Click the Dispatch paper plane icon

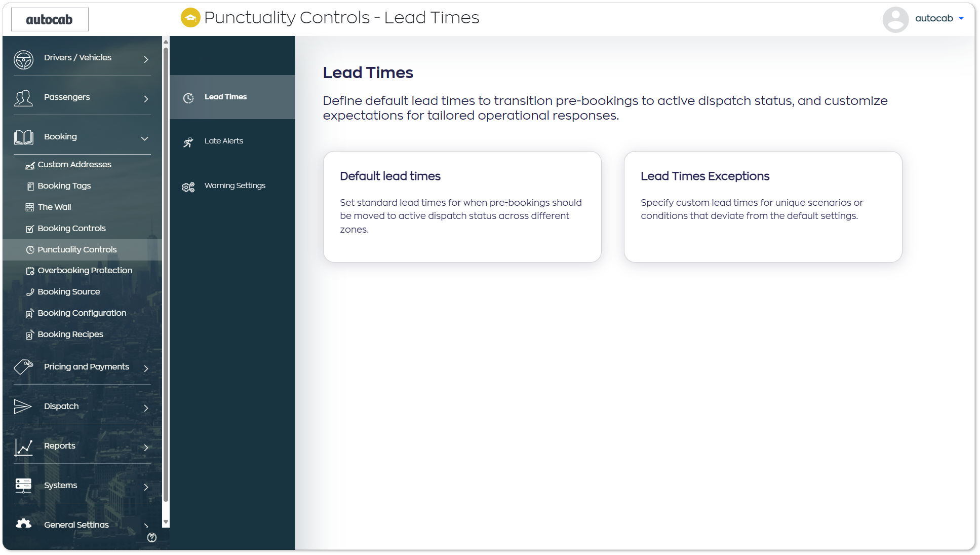point(23,406)
